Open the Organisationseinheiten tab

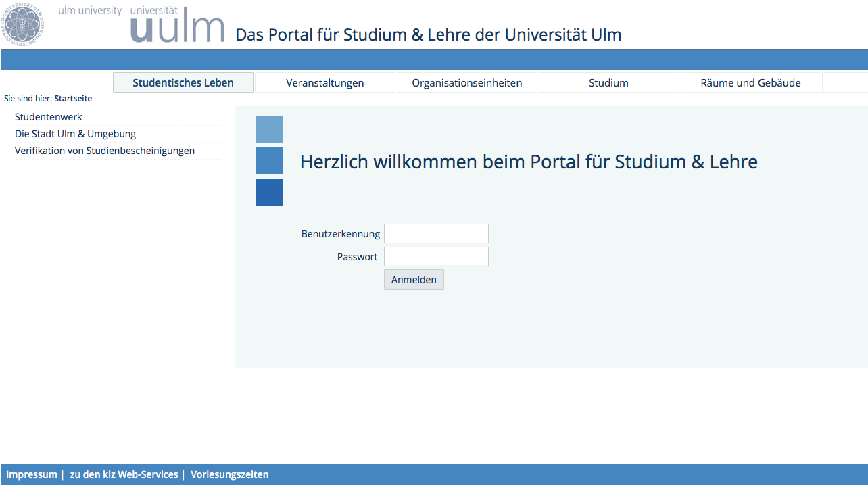point(467,82)
